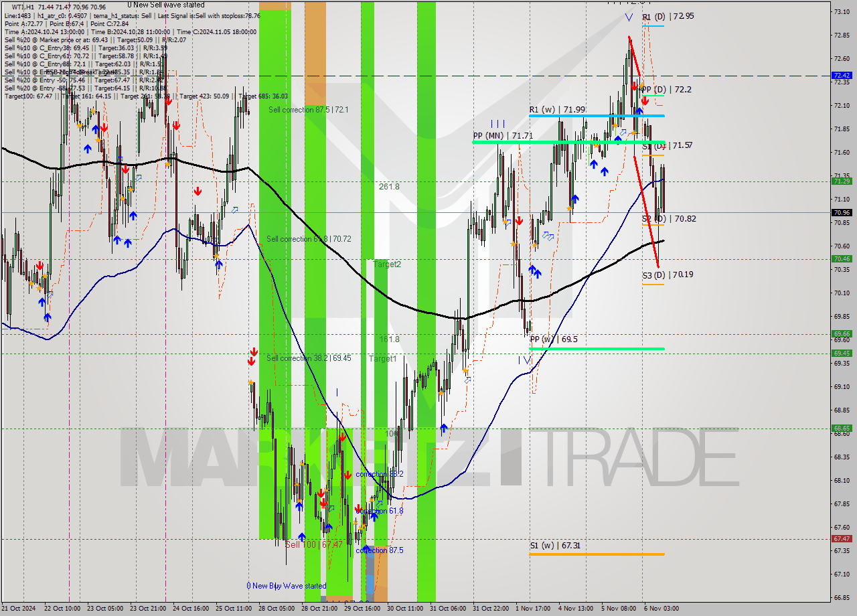Click 'Sell correction 61.8 | 70.72' text
The height and width of the screenshot is (616, 857).
click(309, 239)
